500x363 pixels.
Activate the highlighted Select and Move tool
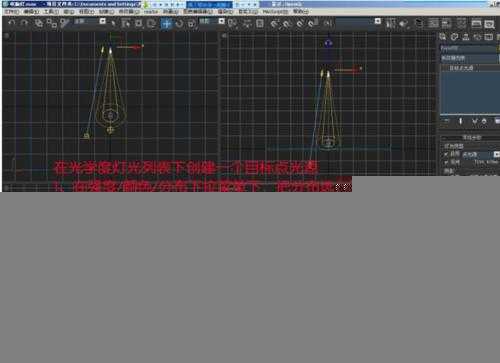click(x=166, y=24)
